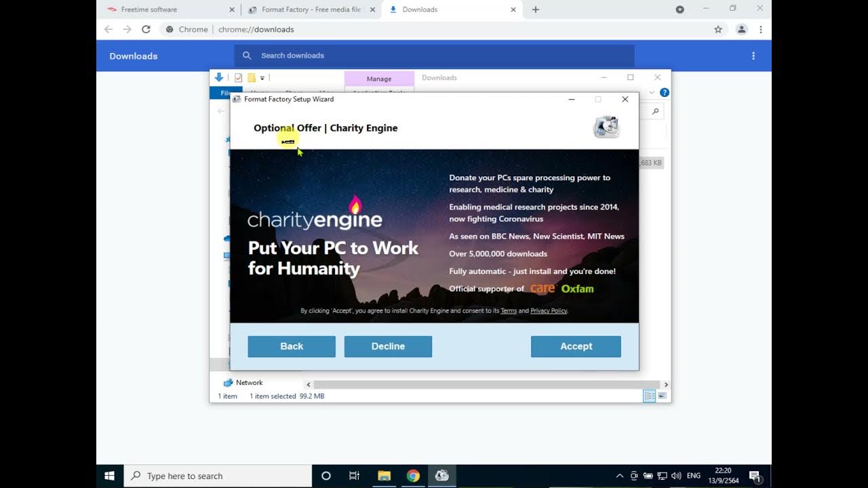Open Google Chrome from the taskbar
The image size is (868, 488).
(x=413, y=476)
